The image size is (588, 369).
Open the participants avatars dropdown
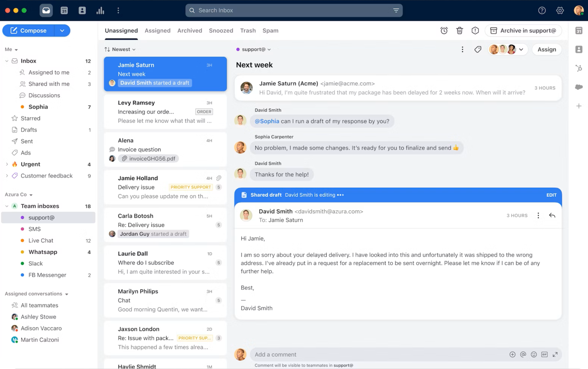507,49
